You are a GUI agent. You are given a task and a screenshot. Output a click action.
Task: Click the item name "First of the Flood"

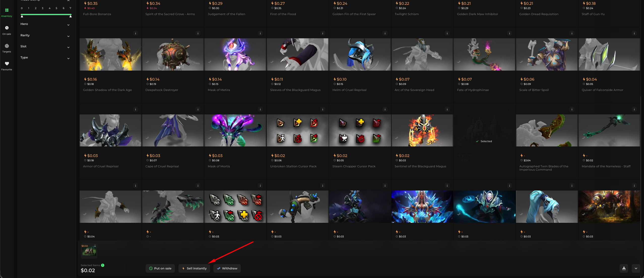pos(283,14)
